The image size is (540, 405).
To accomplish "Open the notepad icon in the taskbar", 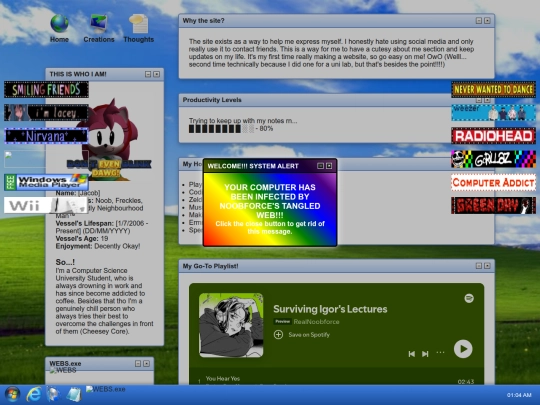I will click(x=74, y=394).
